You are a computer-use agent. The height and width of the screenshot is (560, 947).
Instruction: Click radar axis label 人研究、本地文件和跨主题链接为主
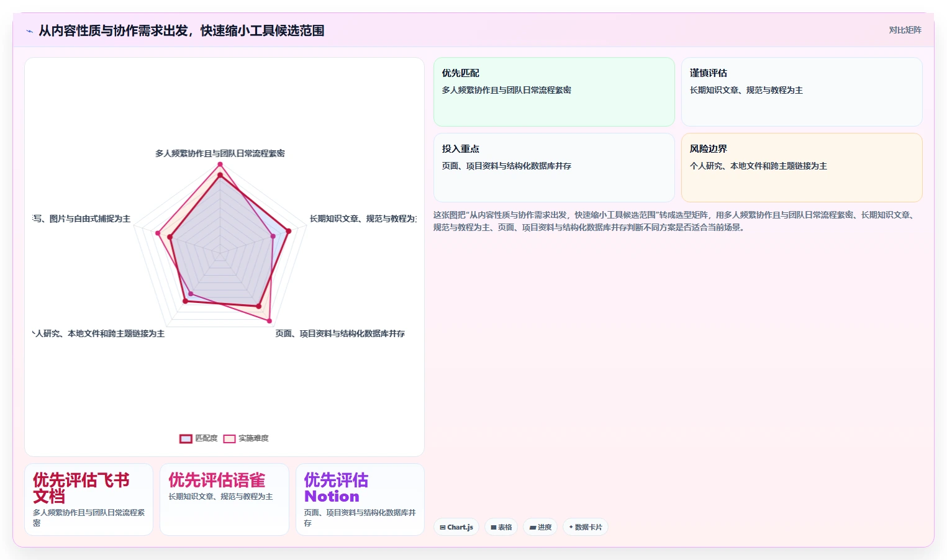[x=99, y=333]
